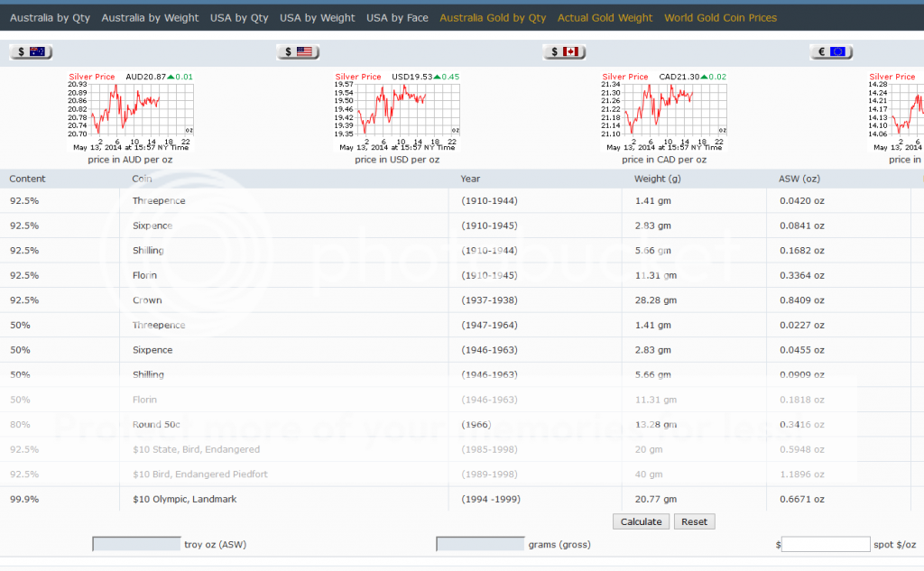Open the USD silver price chart
This screenshot has width=924, height=571.
398,113
